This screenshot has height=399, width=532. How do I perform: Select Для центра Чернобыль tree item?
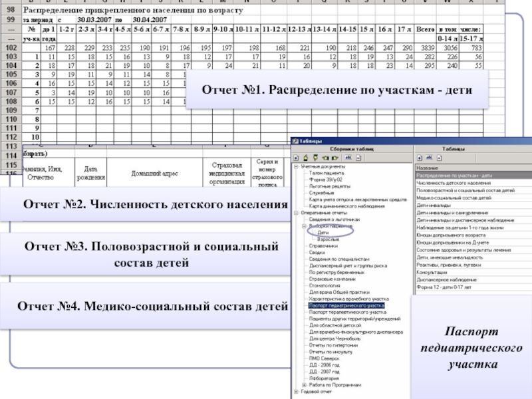[334, 338]
